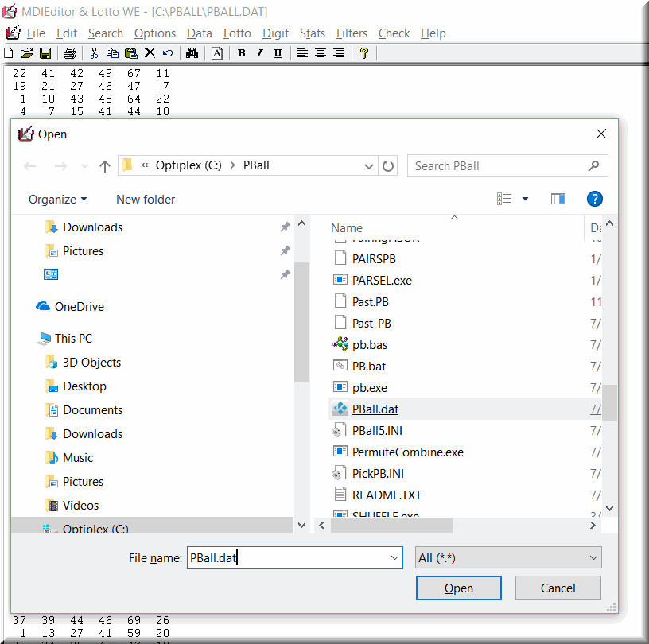Select the PARSEL.exe file
The height and width of the screenshot is (644, 649).
[382, 281]
